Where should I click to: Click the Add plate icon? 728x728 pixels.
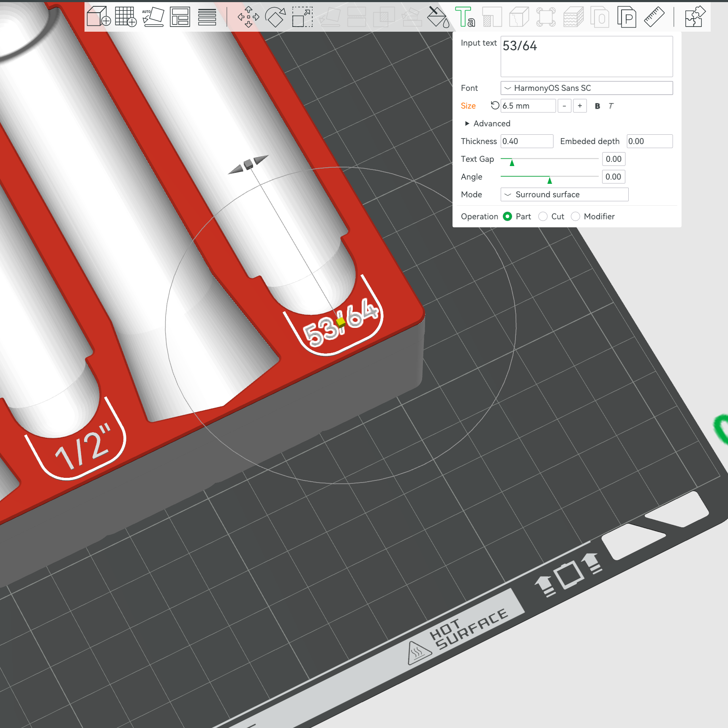click(x=125, y=17)
